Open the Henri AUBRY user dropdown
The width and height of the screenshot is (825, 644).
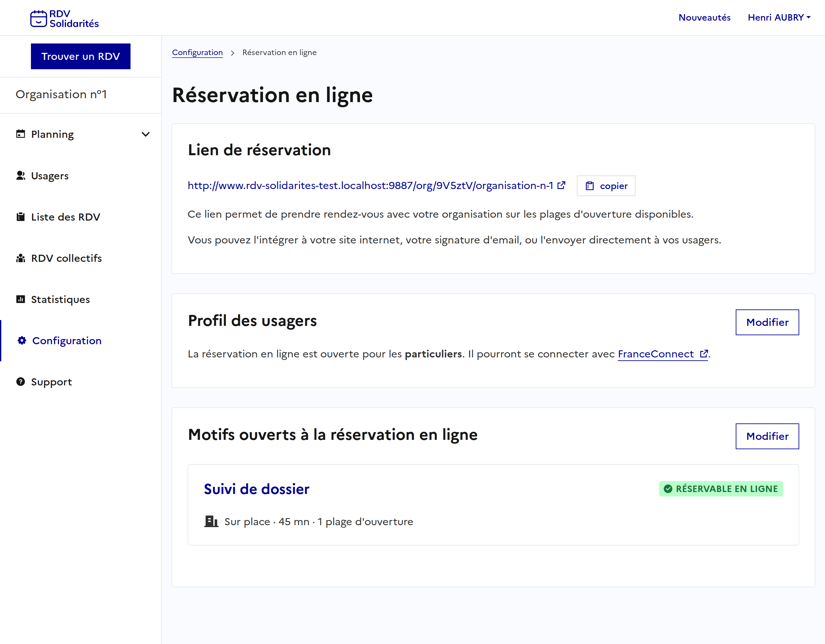(x=779, y=17)
